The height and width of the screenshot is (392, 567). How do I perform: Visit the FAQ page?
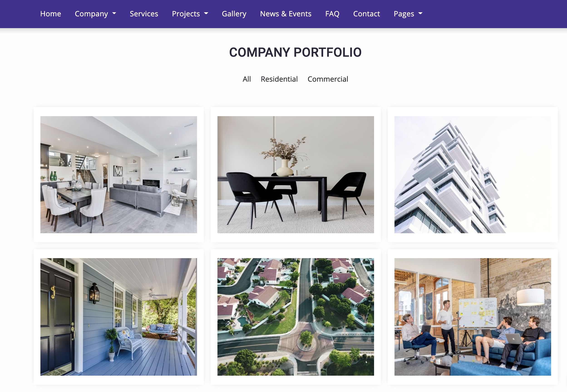[x=332, y=14]
